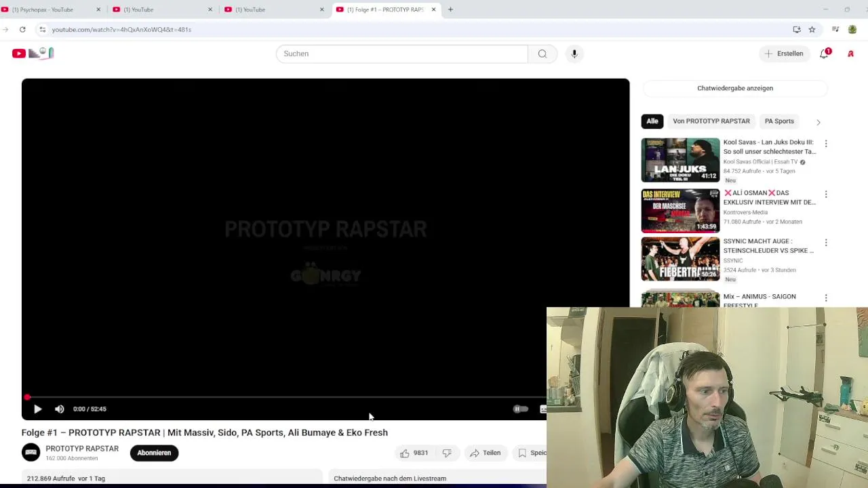Open the browser profile icon

(852, 30)
